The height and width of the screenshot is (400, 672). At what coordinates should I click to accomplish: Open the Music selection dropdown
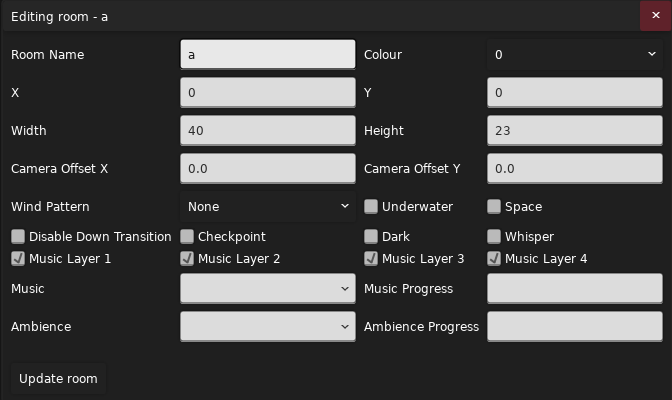point(267,289)
